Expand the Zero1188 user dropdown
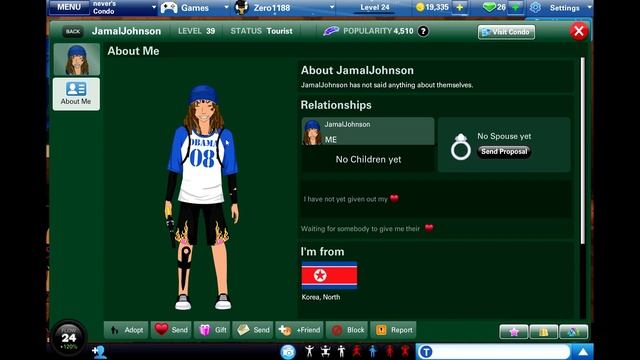Screen dimensions: 640x360 point(332,7)
